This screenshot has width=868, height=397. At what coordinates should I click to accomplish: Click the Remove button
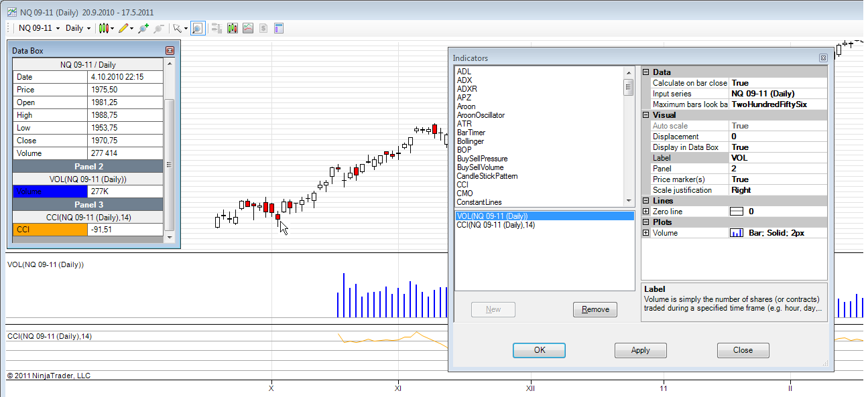coord(595,309)
